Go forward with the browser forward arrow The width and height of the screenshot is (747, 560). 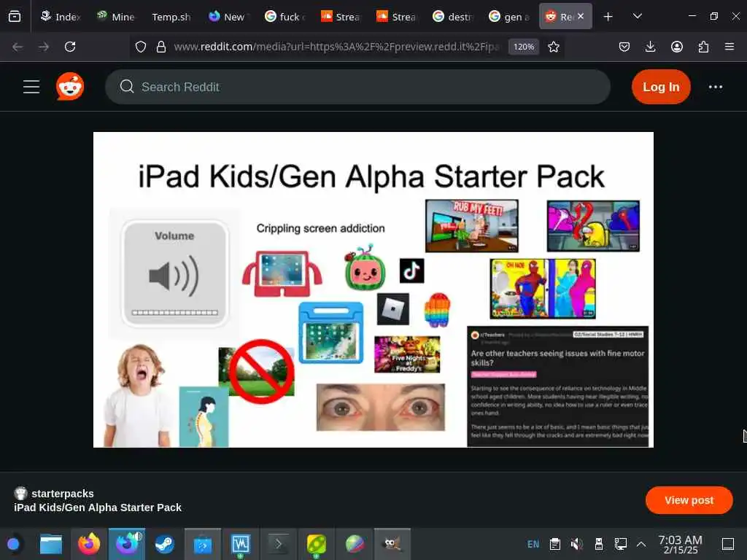[x=44, y=47]
